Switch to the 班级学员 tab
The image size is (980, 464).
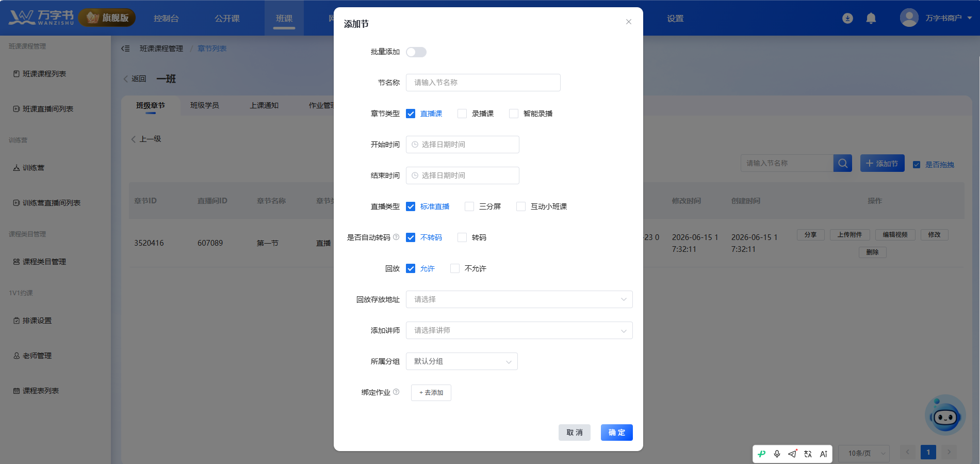(205, 105)
